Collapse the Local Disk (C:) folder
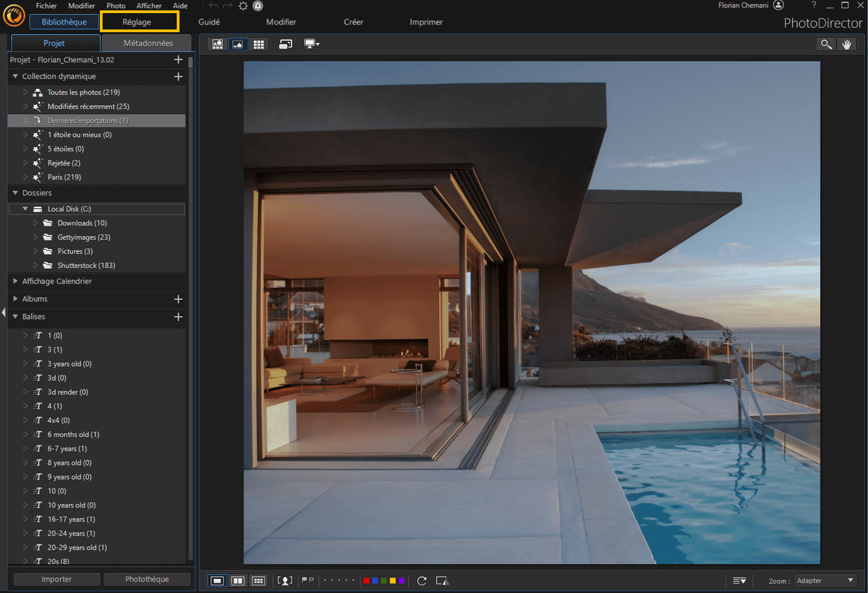The height and width of the screenshot is (593, 868). [25, 209]
